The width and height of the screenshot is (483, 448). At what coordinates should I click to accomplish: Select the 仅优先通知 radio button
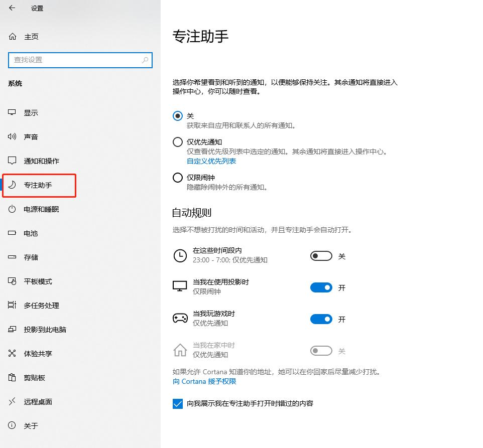point(177,141)
